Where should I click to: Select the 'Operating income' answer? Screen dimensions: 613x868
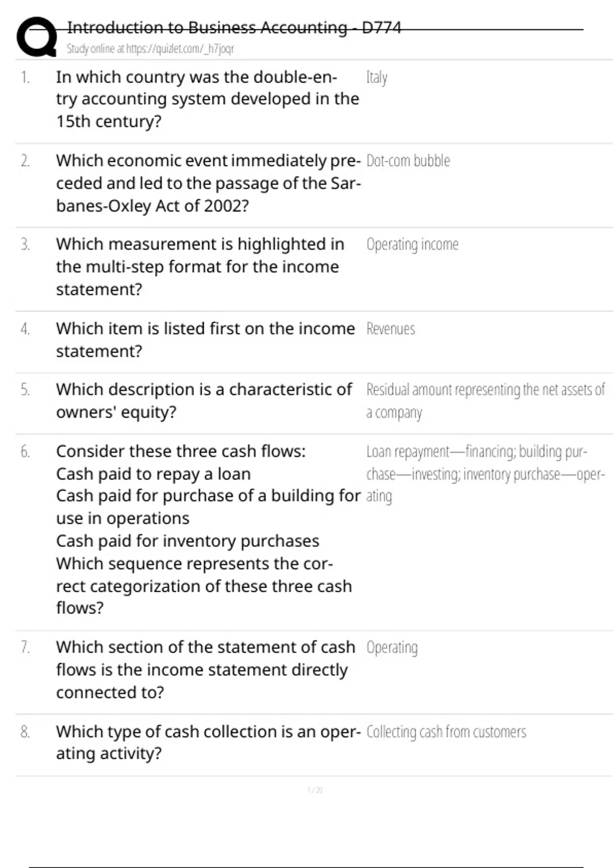412,245
